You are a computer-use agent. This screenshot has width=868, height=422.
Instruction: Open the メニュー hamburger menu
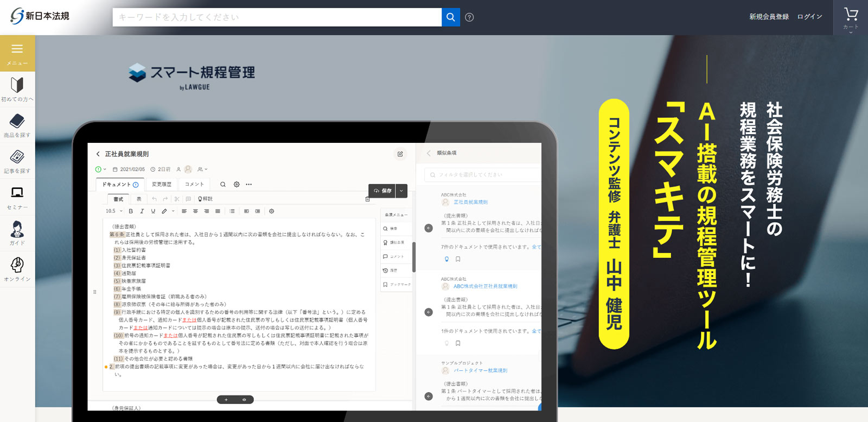coord(17,53)
